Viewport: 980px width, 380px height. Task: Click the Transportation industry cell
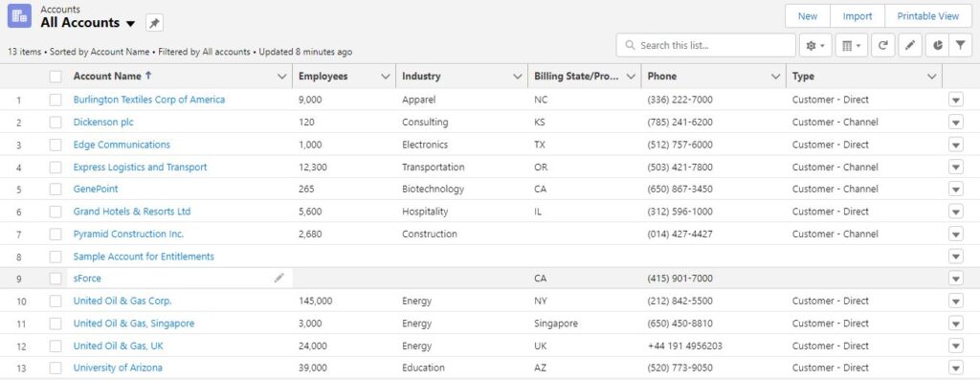(x=434, y=167)
